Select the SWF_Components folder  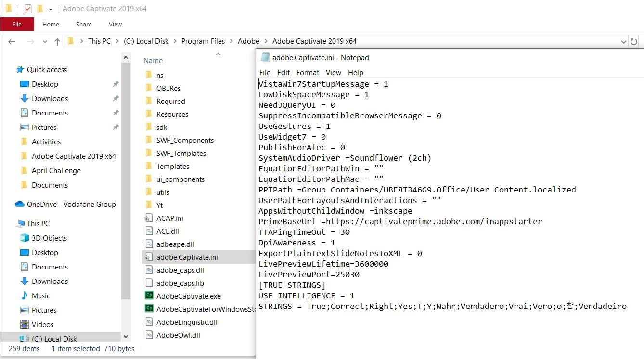(185, 141)
